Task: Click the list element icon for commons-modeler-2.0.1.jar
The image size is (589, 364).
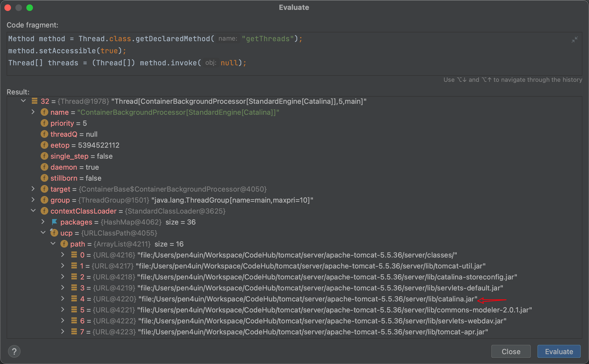Action: coord(74,310)
